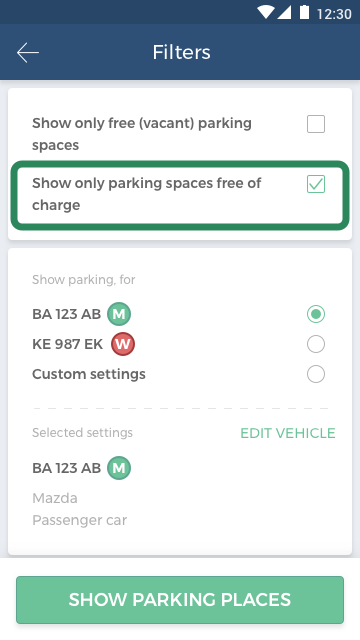Uncheck parking spaces free of charge checkbox

point(316,184)
